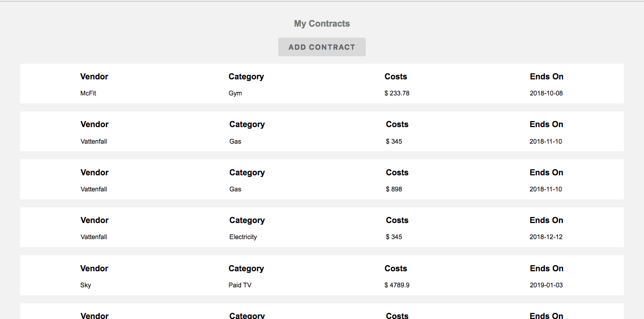Click the Category header in the McFit row

246,76
